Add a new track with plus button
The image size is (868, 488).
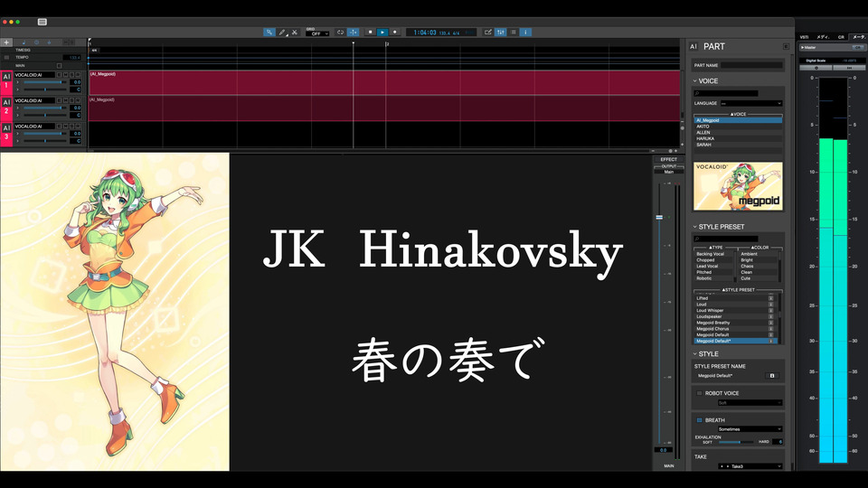tap(6, 42)
